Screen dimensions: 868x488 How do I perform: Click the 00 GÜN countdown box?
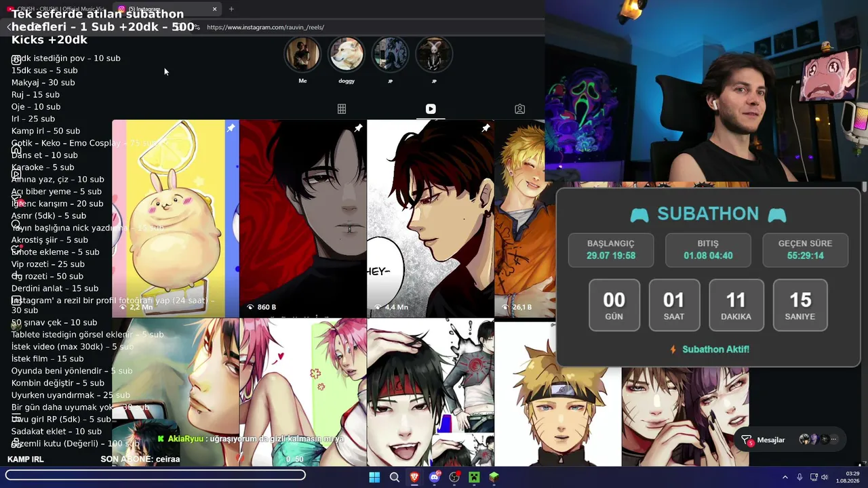click(x=614, y=305)
